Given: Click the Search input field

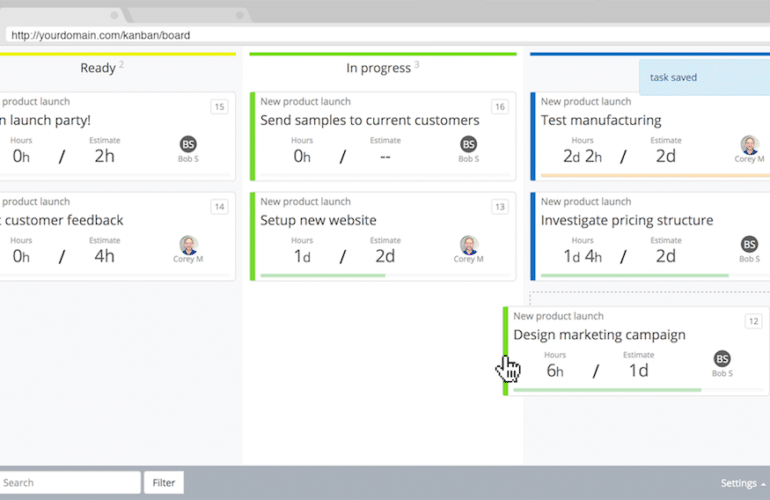Looking at the screenshot, I should [70, 483].
